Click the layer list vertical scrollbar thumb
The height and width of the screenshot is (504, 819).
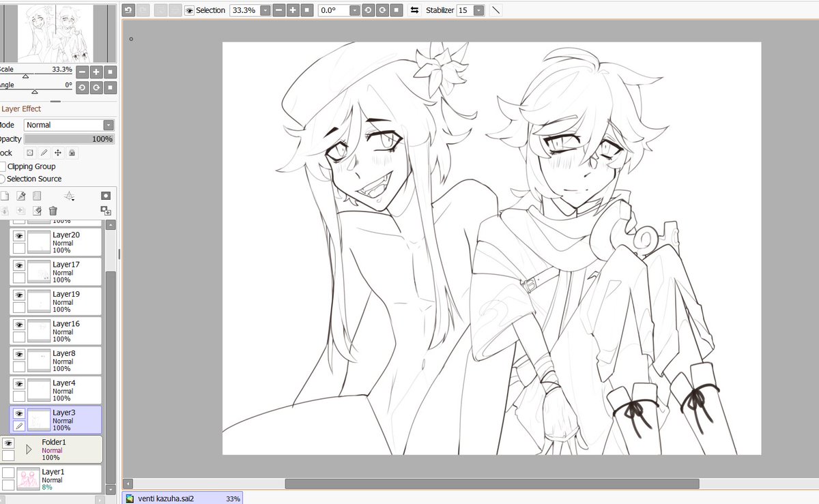[x=111, y=376]
